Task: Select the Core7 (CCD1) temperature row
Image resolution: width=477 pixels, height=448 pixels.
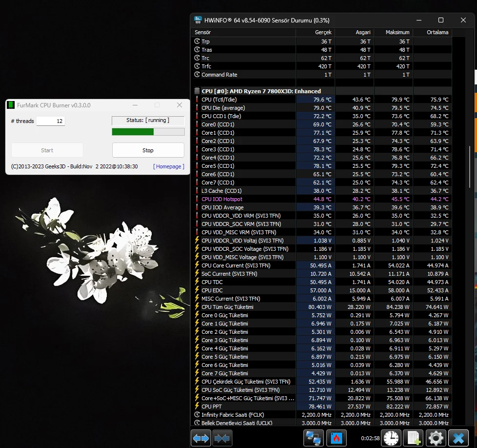Action: (322, 183)
